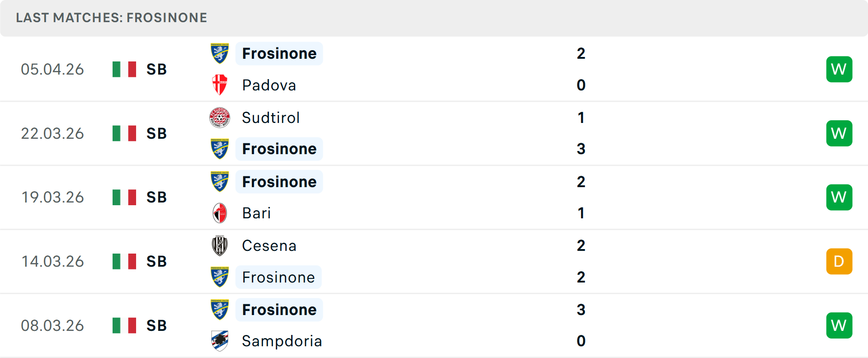Click the highlighted Frosinone name in the Sudtirol match
868x358 pixels.
[x=279, y=149]
